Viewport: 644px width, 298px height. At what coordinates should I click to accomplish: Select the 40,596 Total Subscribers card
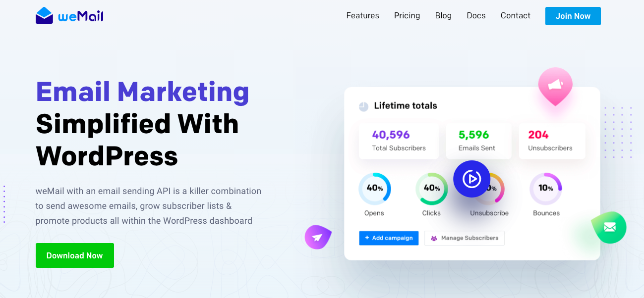point(399,141)
